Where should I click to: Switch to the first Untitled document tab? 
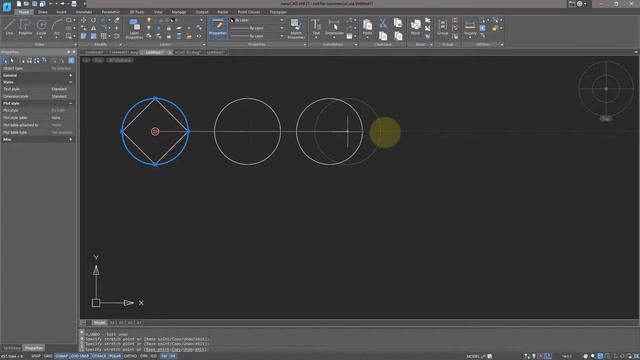click(94, 53)
